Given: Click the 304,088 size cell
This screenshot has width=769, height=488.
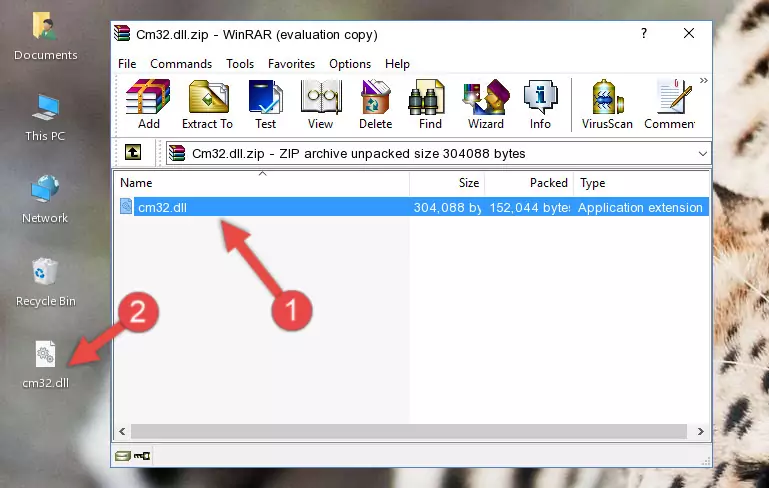Looking at the screenshot, I should 447,207.
